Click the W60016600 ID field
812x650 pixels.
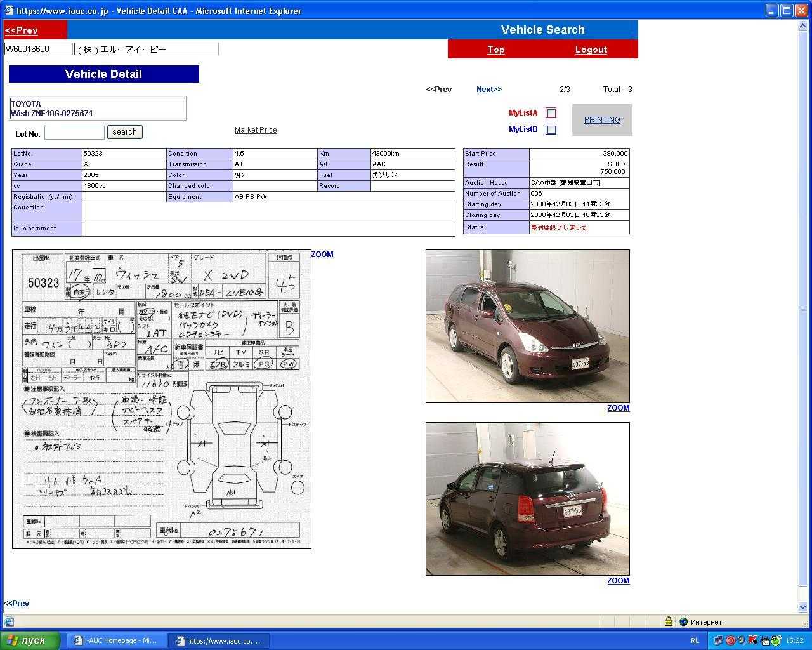[x=38, y=49]
